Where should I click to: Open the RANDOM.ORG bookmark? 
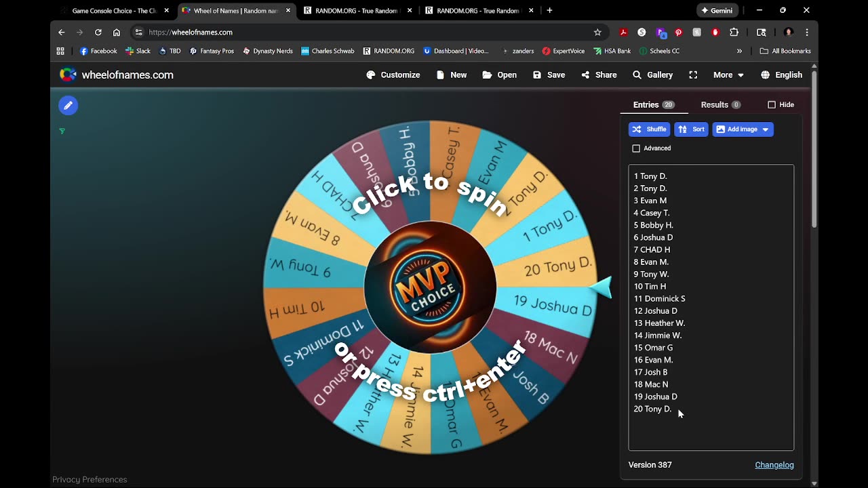[x=389, y=51]
